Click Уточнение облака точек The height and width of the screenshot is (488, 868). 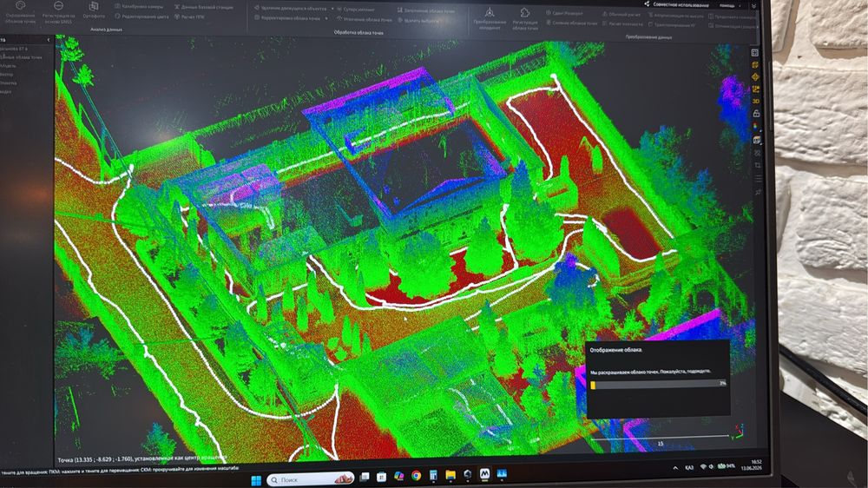[x=365, y=19]
